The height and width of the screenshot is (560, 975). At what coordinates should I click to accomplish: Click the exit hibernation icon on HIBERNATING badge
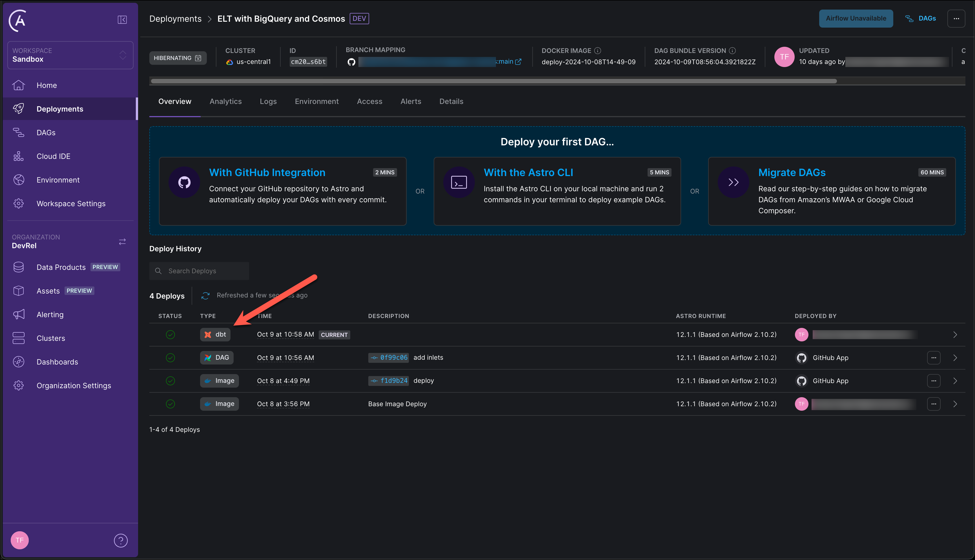[x=198, y=58]
